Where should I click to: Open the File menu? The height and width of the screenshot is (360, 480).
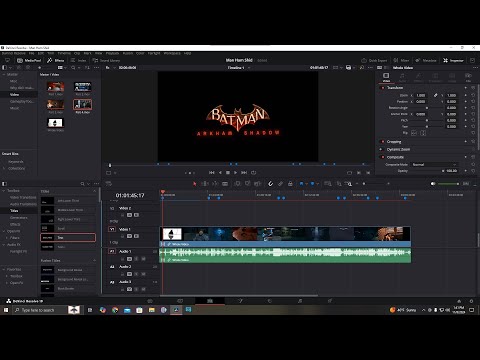point(31,53)
